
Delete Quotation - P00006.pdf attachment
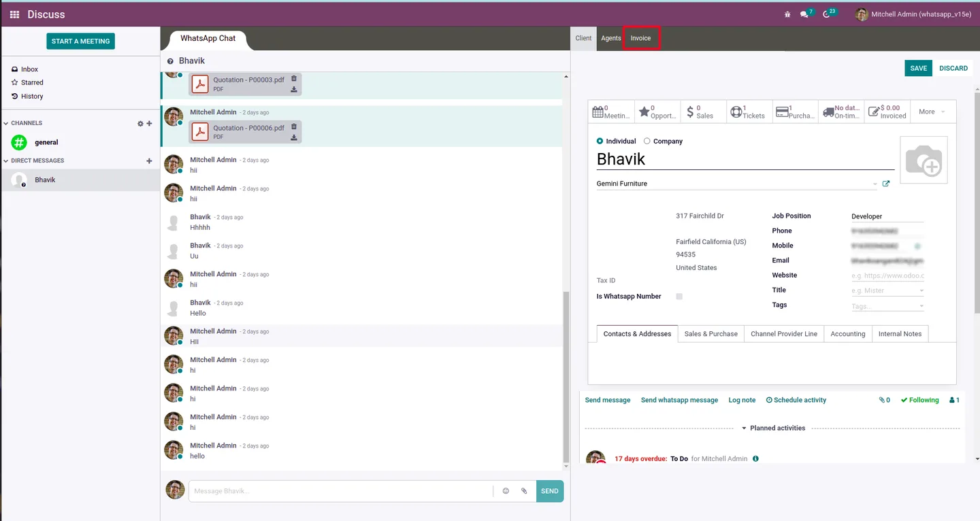click(294, 127)
